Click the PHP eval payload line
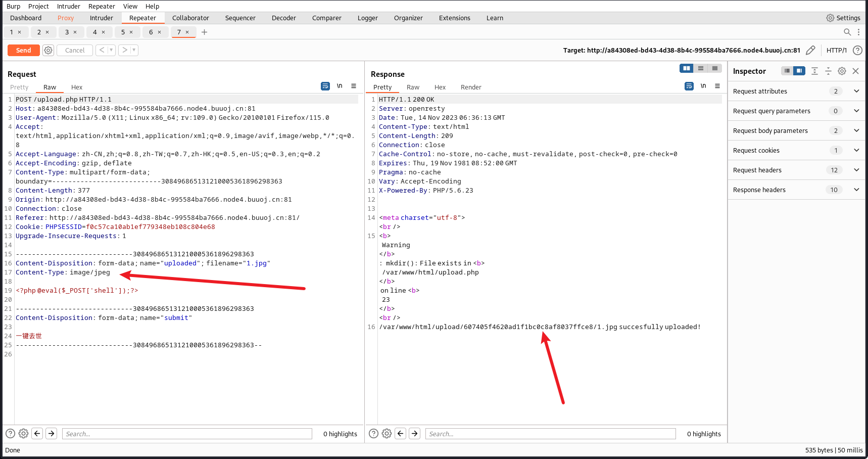 (77, 291)
